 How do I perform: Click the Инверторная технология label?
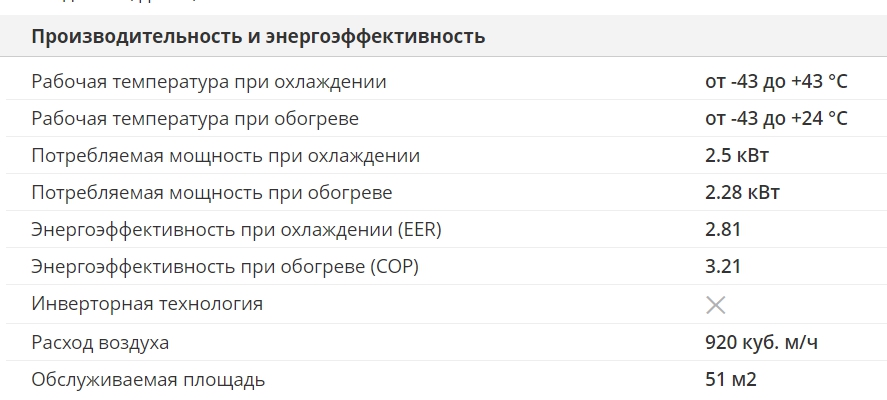[x=147, y=304]
